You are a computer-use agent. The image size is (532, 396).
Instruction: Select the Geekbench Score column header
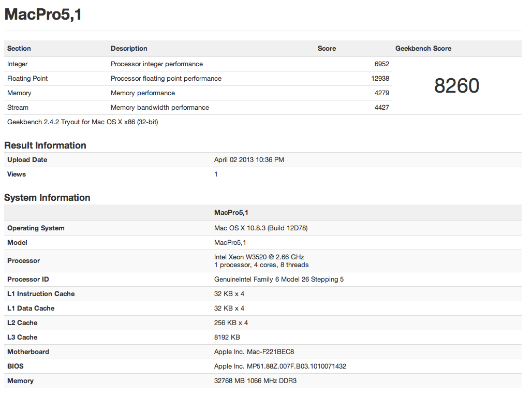423,49
